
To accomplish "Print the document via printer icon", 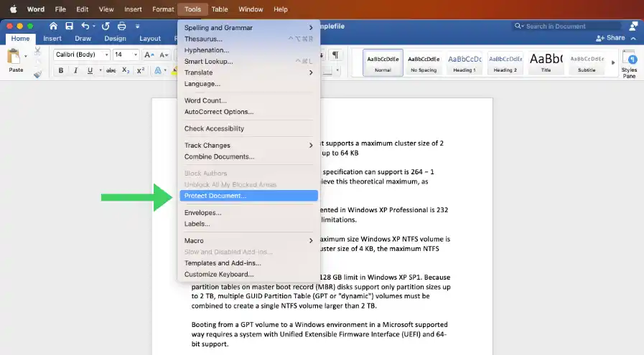I will pos(121,27).
